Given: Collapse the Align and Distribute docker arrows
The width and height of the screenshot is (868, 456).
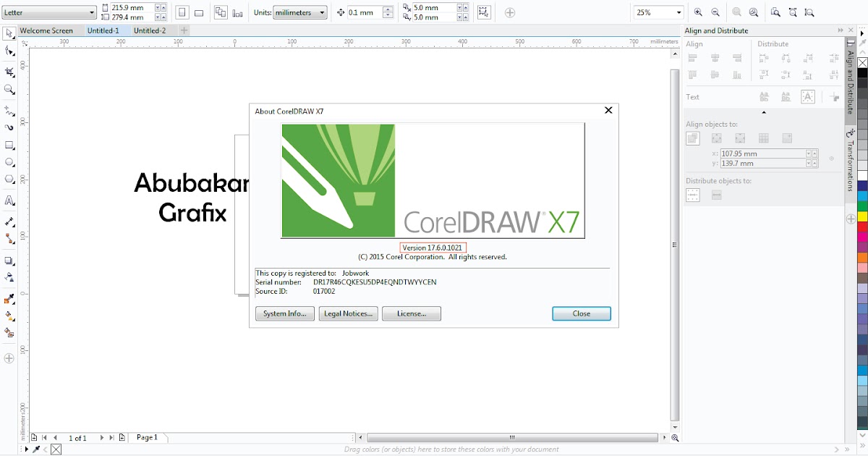Looking at the screenshot, I should point(841,30).
